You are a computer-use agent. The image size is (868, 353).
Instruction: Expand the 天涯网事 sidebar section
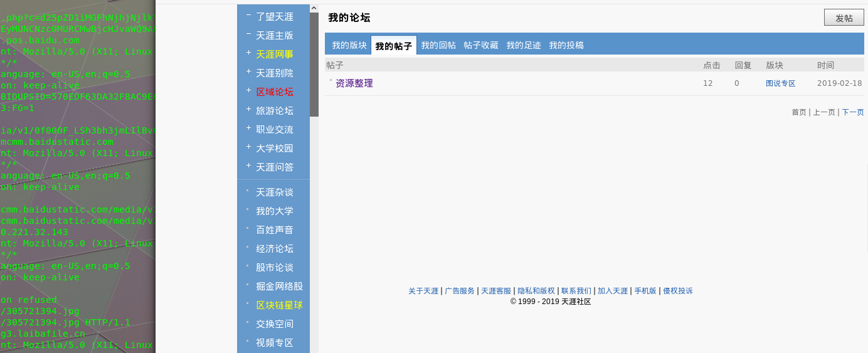(x=248, y=53)
